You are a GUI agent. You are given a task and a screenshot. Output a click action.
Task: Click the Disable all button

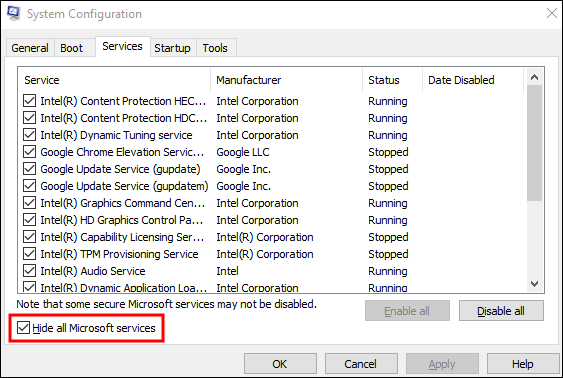[x=501, y=311]
